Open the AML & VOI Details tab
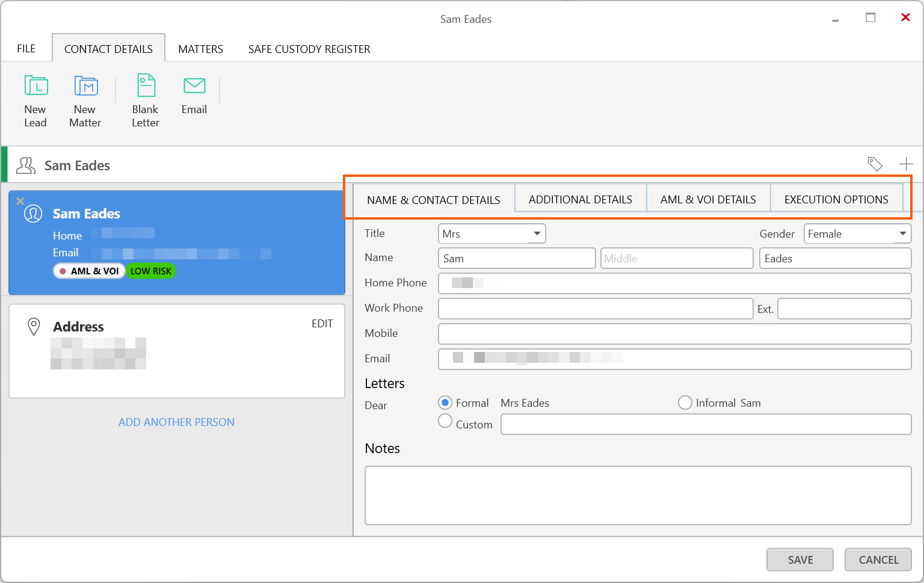Screen dimensions: 924x583 (x=707, y=200)
